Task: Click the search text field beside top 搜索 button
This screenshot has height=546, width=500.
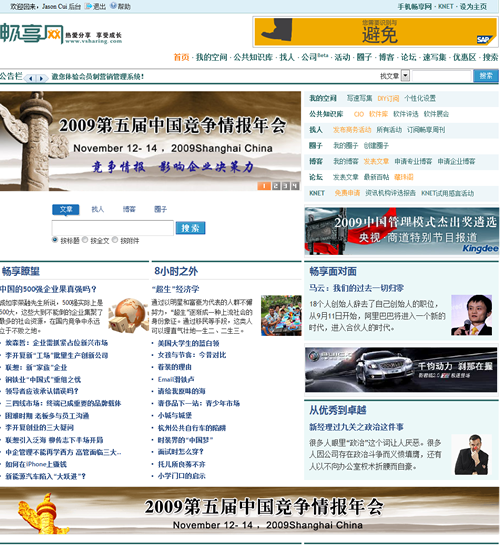Action: 442,76
